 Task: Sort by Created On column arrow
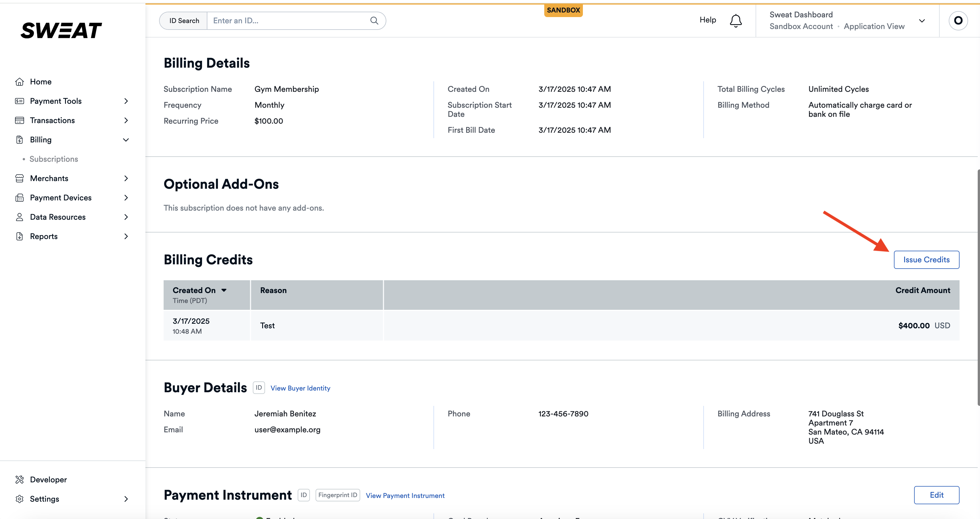point(224,290)
